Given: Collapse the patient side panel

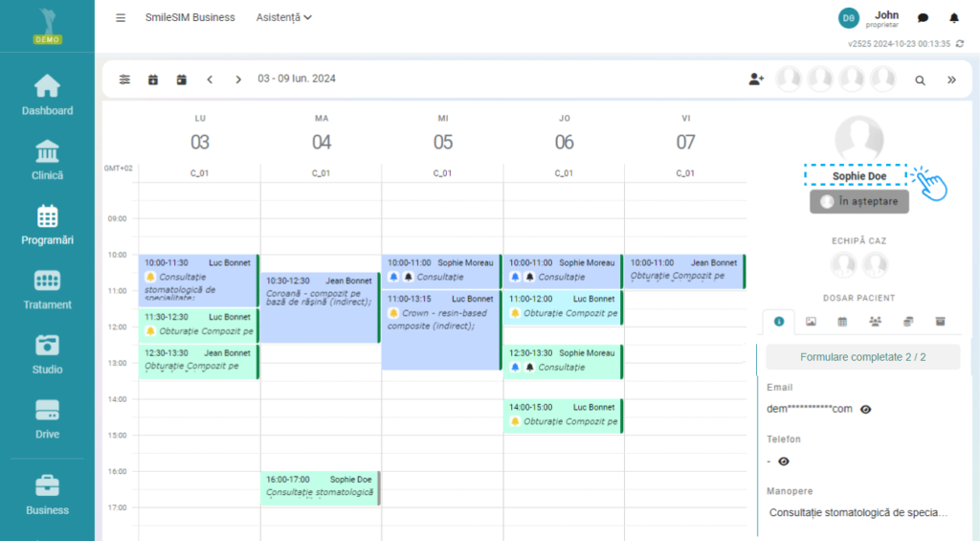Looking at the screenshot, I should click(x=951, y=80).
